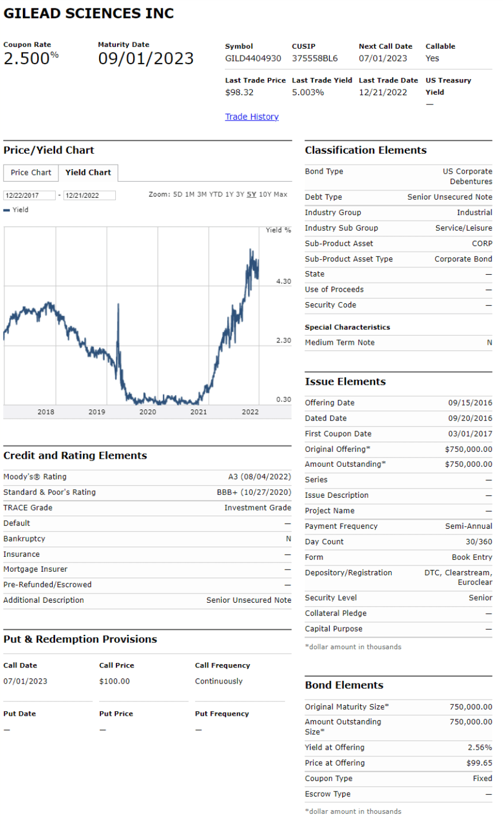Screen dimensions: 504x835
Task: Click the Bond Elements heading
Action: coord(344,685)
